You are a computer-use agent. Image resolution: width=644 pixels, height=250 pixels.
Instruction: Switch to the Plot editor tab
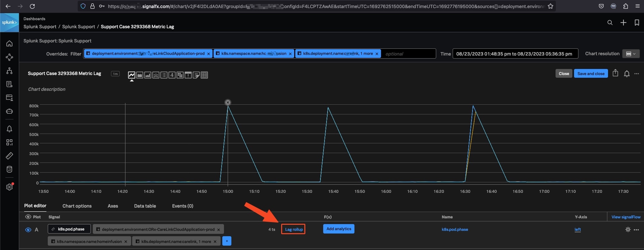35,206
